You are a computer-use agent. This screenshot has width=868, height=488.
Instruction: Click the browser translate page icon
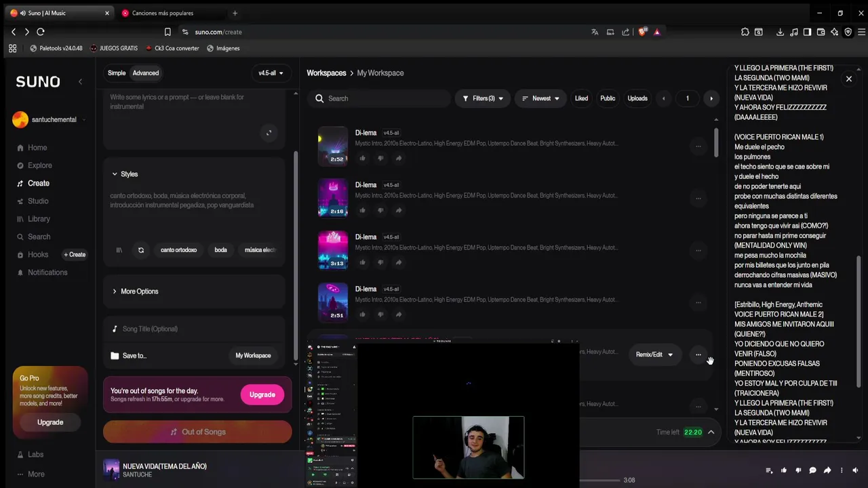click(x=595, y=32)
